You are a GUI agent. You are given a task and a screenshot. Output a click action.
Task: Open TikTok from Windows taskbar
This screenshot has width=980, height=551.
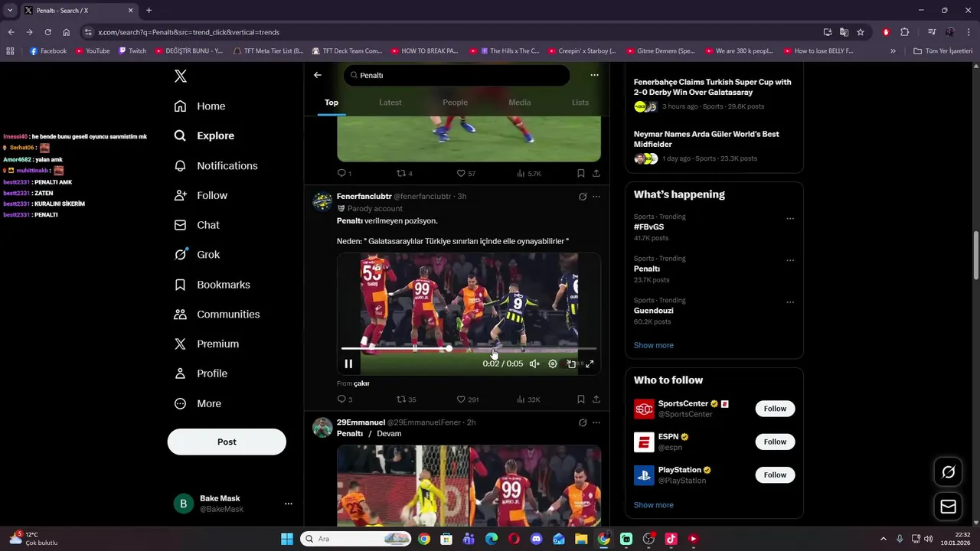[x=671, y=539]
